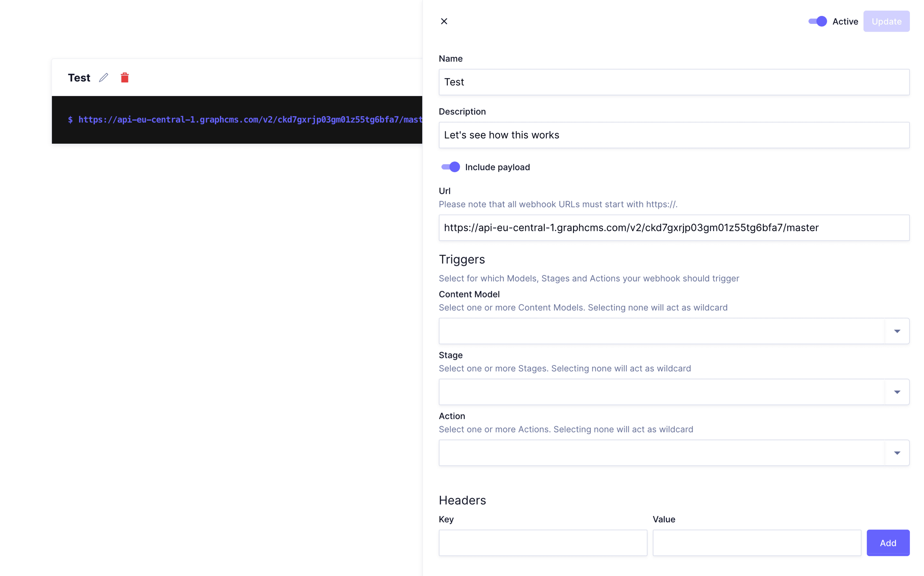Click the webhook URL in code block

click(250, 120)
